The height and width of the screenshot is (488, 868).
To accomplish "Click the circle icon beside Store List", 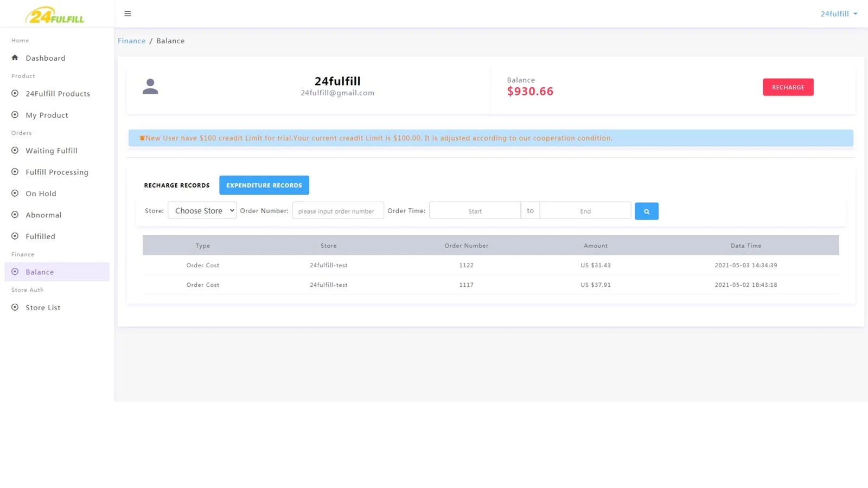I will click(x=15, y=307).
